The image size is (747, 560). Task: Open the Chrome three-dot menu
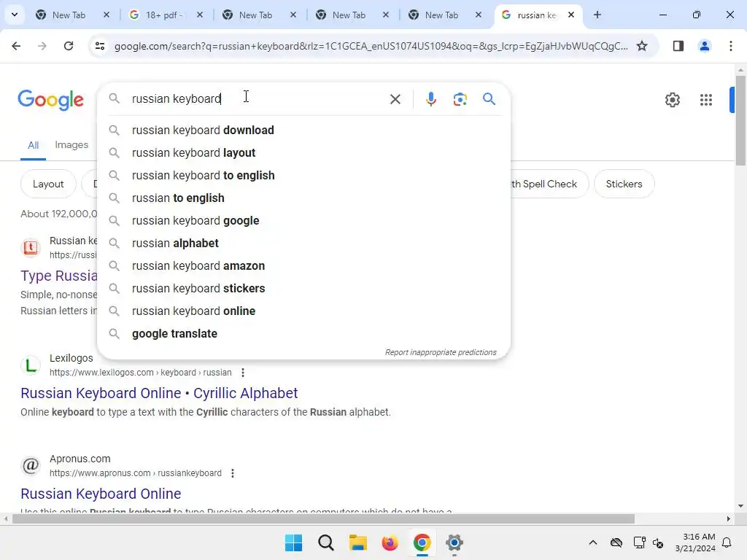(x=730, y=46)
